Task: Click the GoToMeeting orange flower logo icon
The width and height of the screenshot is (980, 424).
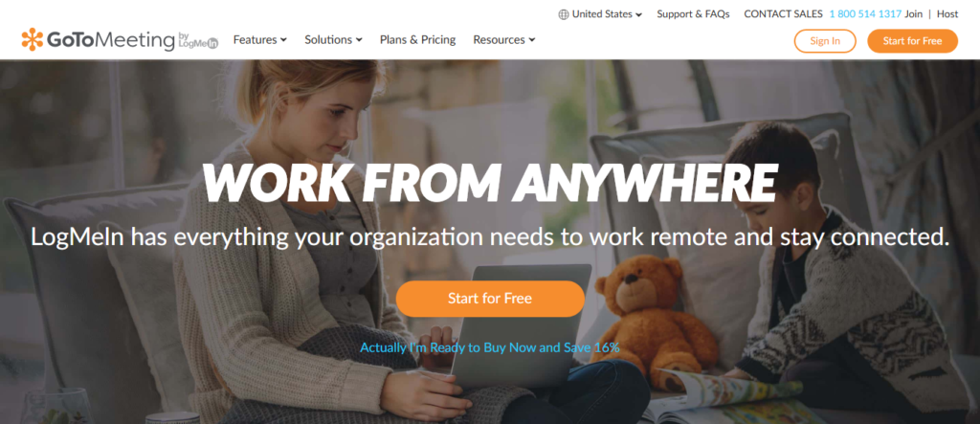Action: 32,39
